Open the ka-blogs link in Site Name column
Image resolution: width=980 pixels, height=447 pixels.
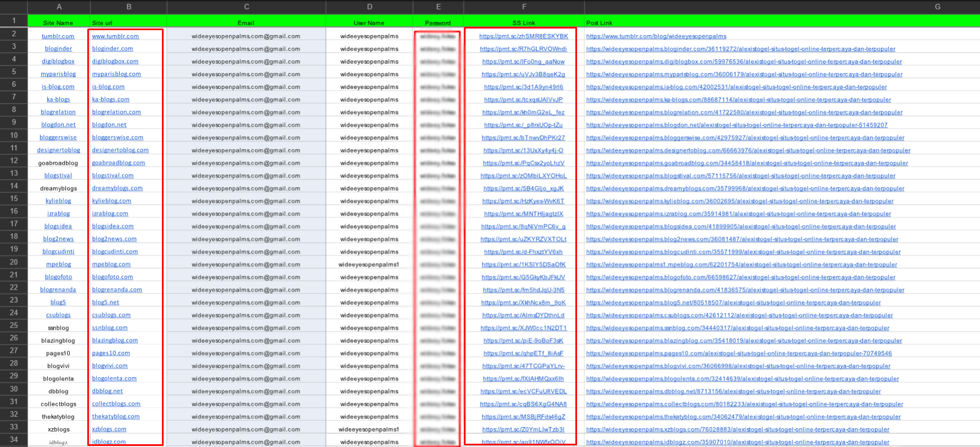coord(58,99)
